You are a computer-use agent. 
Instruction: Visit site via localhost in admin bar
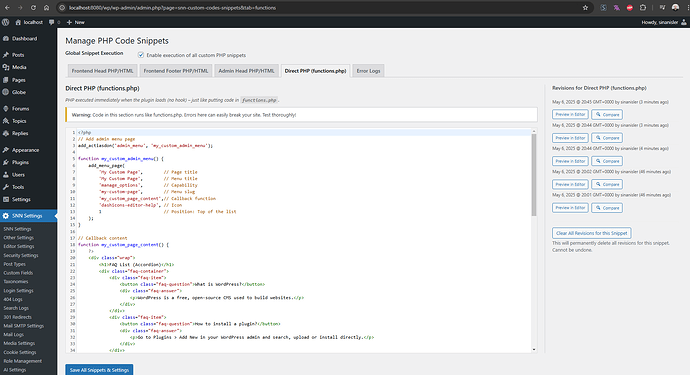29,22
